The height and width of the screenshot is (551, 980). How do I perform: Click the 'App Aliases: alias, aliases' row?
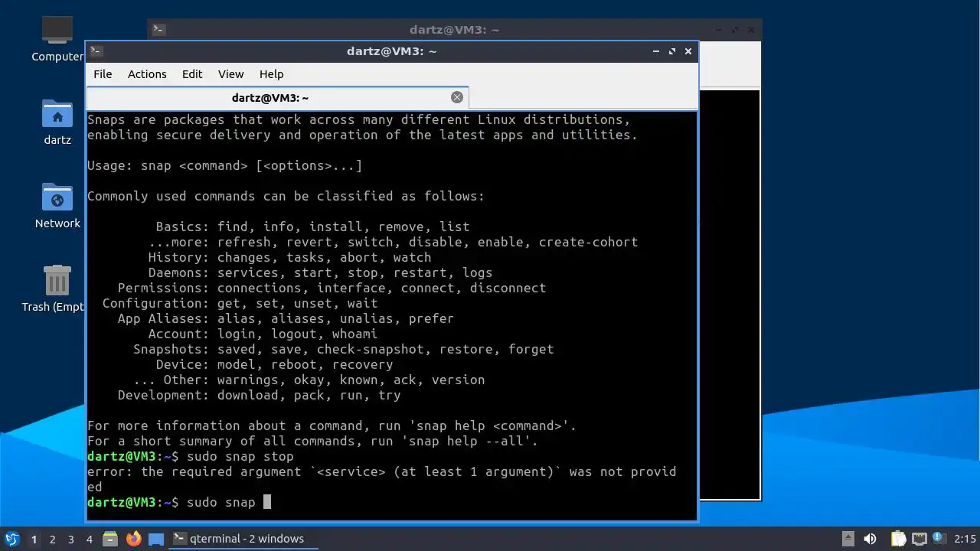(x=286, y=318)
